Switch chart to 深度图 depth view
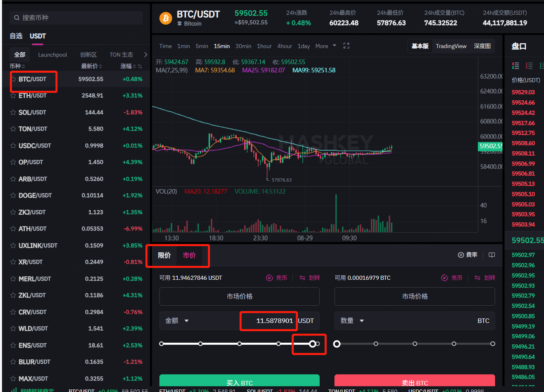 pos(482,46)
